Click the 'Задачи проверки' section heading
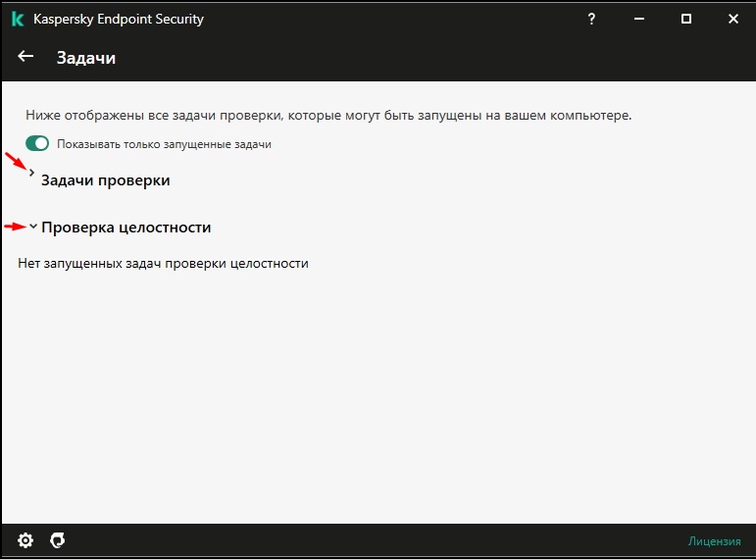 tap(106, 179)
